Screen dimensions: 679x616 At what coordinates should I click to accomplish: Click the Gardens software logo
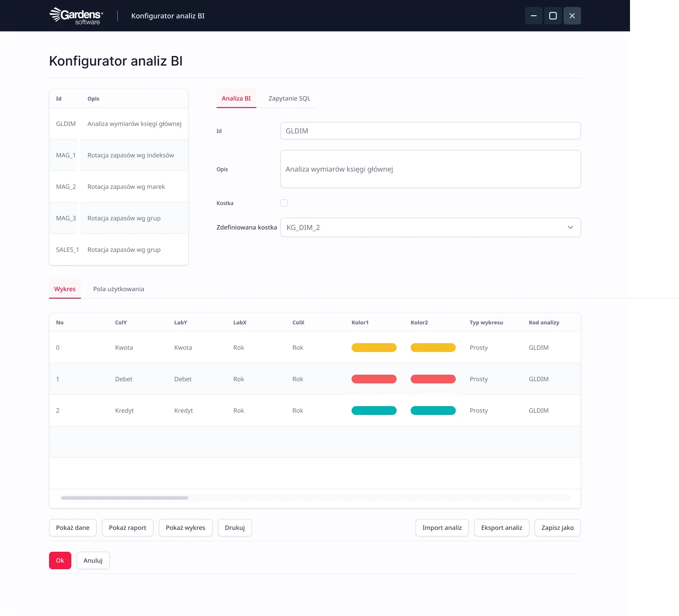coord(76,16)
